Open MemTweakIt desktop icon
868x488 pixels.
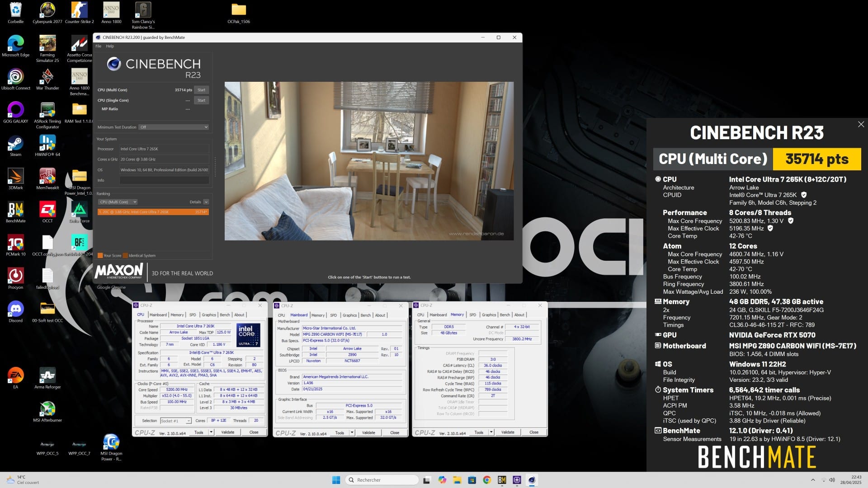47,178
